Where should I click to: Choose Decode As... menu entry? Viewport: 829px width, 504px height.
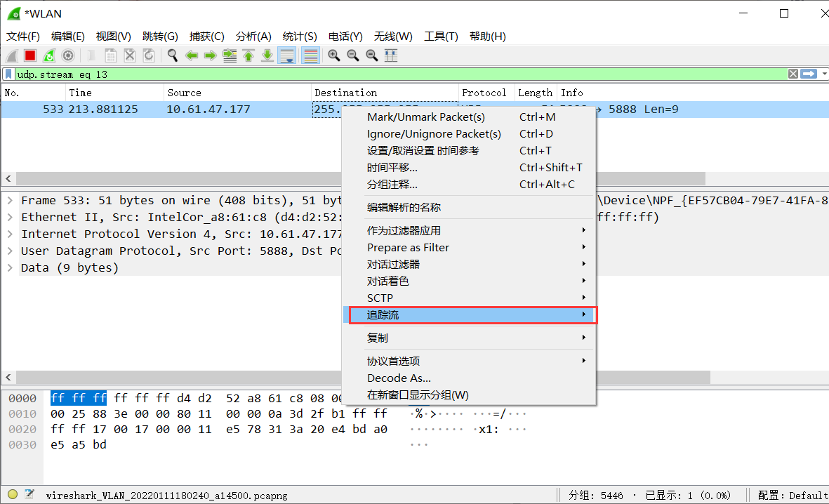point(469,378)
